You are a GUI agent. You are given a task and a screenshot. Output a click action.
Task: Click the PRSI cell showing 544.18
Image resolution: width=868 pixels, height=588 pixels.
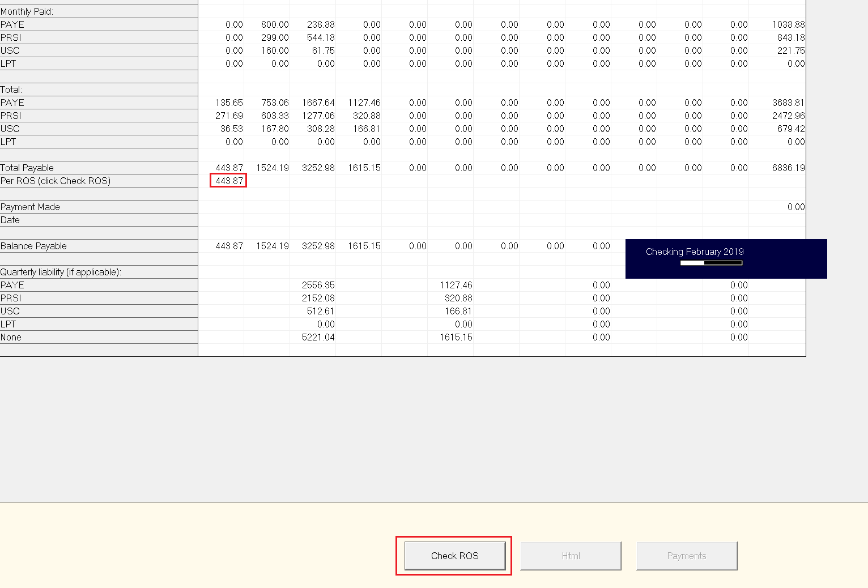pos(321,37)
